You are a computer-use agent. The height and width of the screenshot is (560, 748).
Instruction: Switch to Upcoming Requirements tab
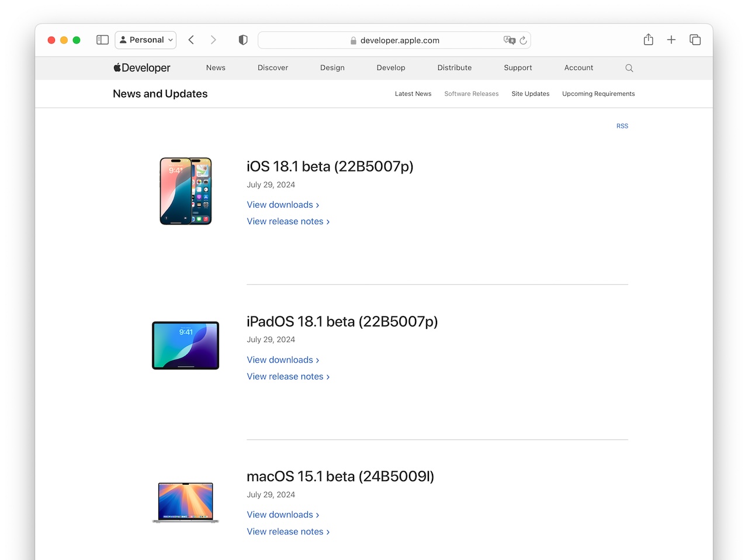[598, 94]
